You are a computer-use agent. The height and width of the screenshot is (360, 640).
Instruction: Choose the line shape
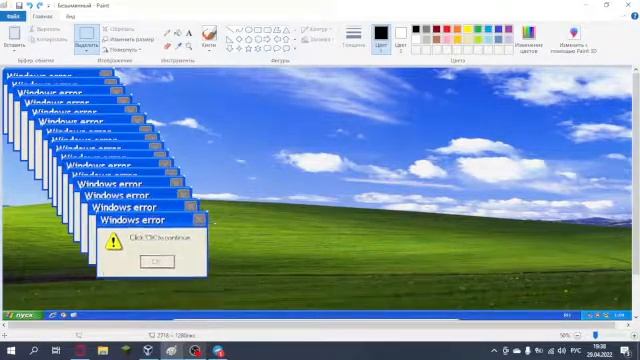[230, 30]
